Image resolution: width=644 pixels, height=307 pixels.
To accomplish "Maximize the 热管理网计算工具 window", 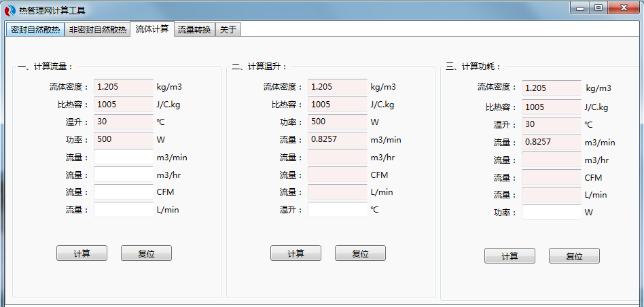I will click(598, 8).
